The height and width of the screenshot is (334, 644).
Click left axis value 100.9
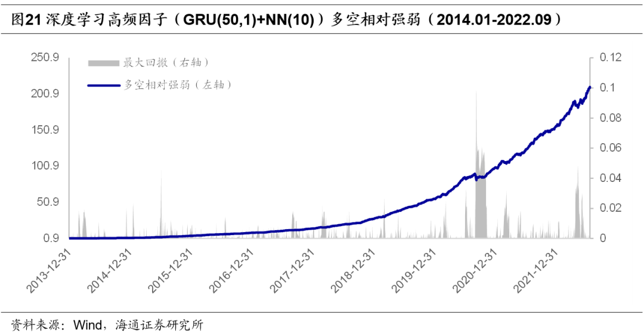[45, 166]
